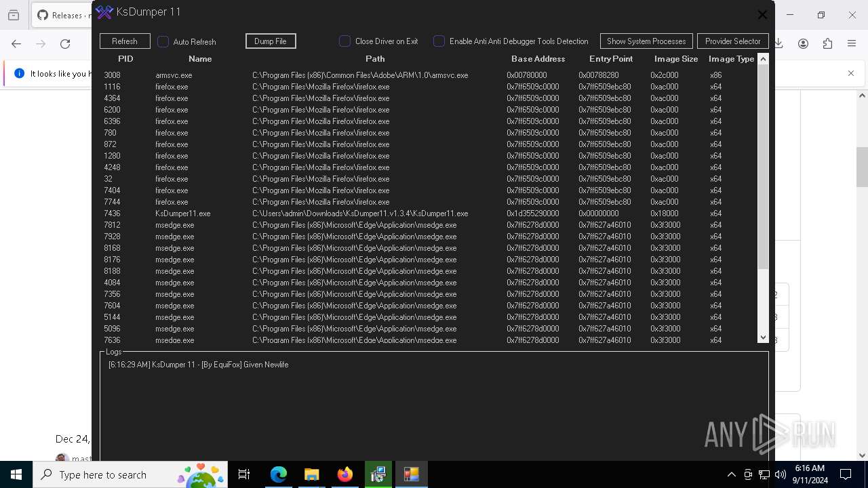Select msedge.exe with PID 7812
Viewport: 868px width, 488px height.
click(427, 225)
